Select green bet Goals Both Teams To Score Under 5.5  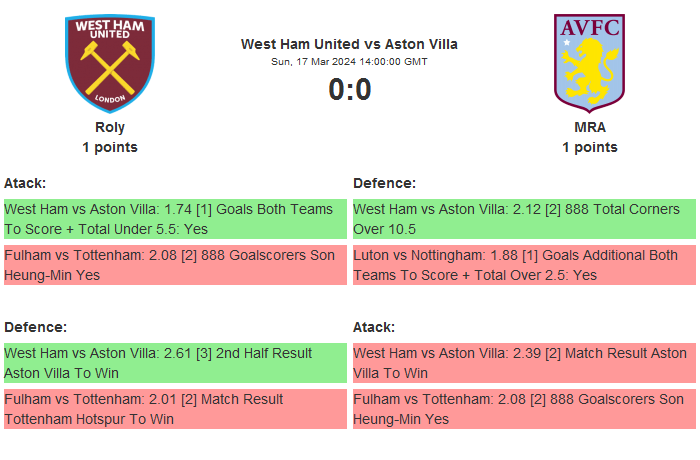pos(175,219)
